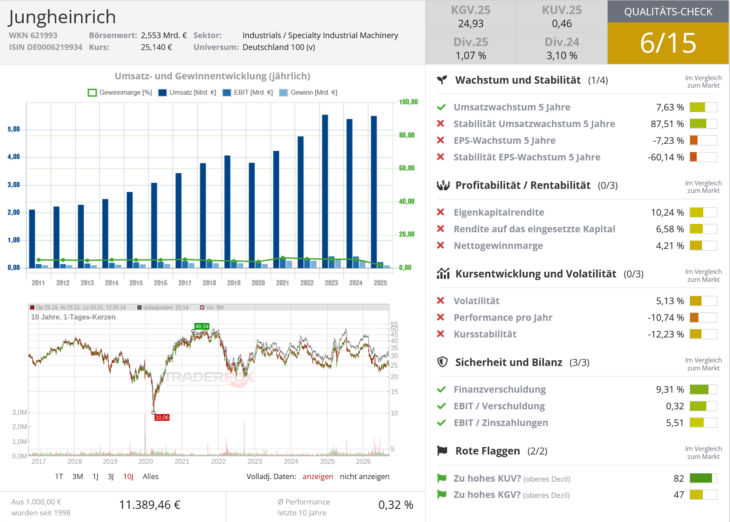Click the 2023 Umsatz bar in chart
Image resolution: width=730 pixels, height=522 pixels.
point(325,191)
